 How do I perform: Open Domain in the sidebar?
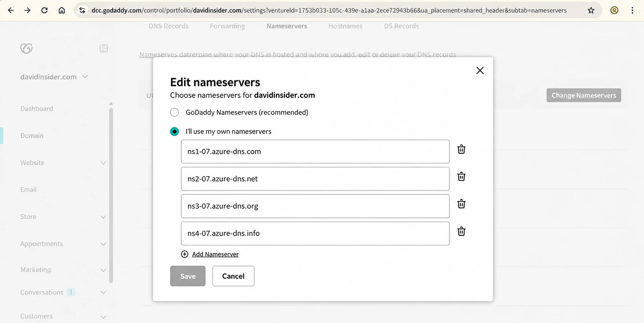pos(32,135)
